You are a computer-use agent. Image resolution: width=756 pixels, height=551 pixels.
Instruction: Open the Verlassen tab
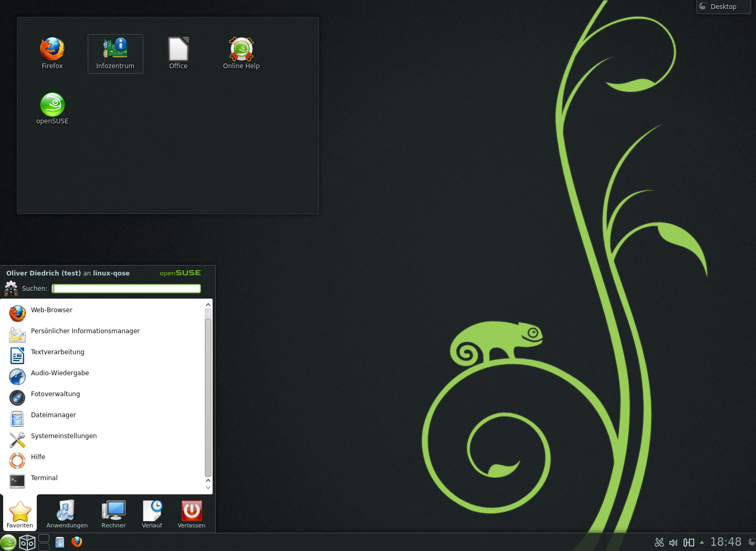[x=192, y=514]
